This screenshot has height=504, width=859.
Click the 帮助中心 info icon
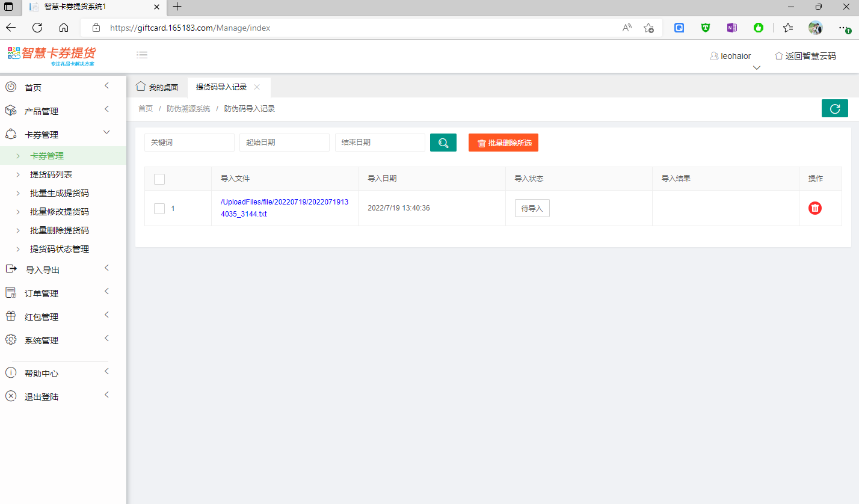coord(11,373)
